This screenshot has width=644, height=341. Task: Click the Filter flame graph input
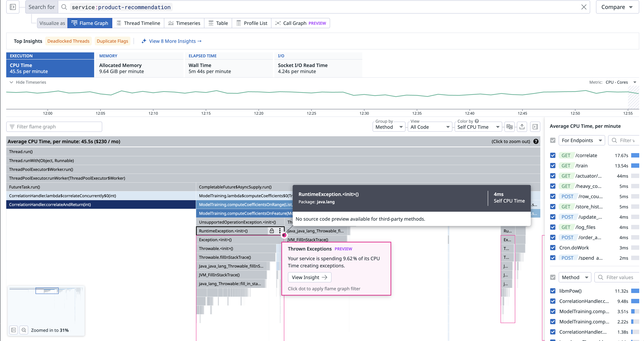(54, 127)
